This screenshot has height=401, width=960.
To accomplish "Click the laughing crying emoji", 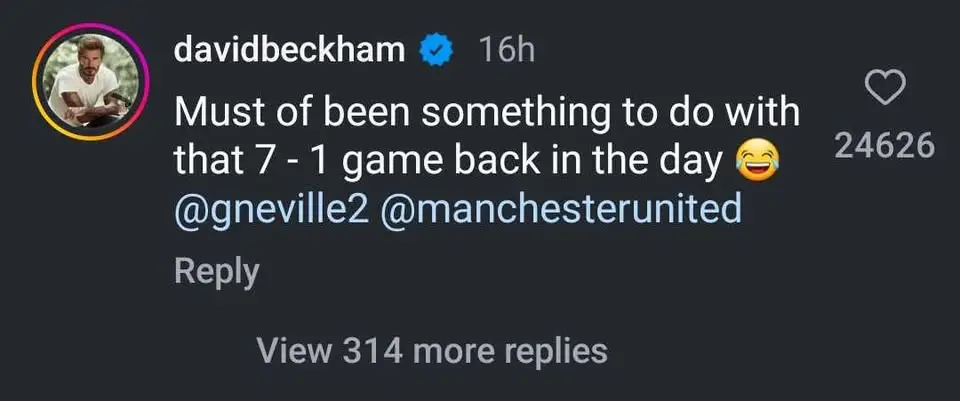I will click(758, 162).
